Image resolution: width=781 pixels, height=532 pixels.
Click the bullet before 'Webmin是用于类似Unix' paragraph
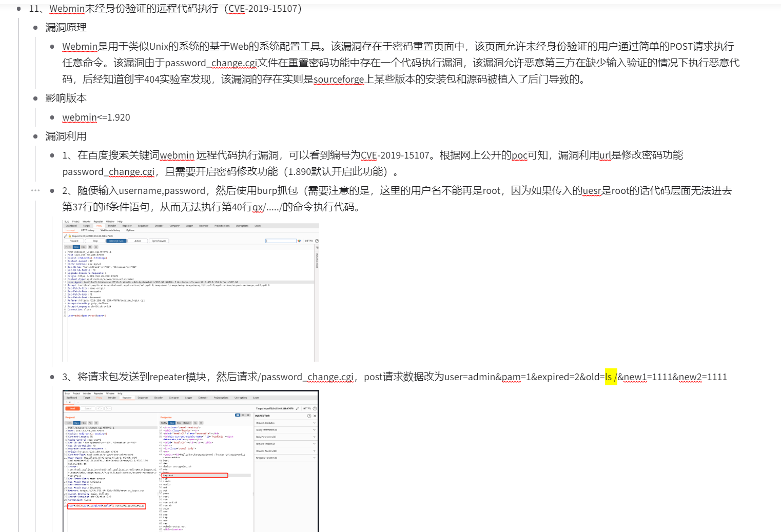tap(52, 47)
